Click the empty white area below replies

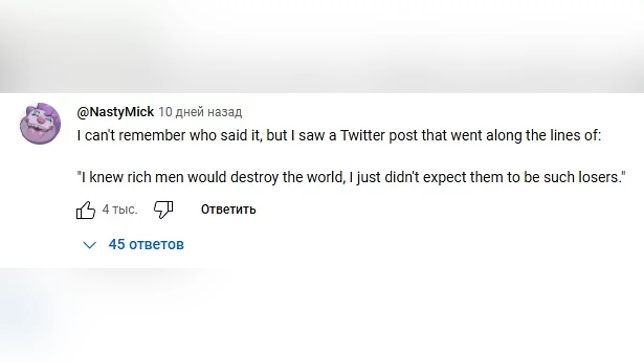376,316
